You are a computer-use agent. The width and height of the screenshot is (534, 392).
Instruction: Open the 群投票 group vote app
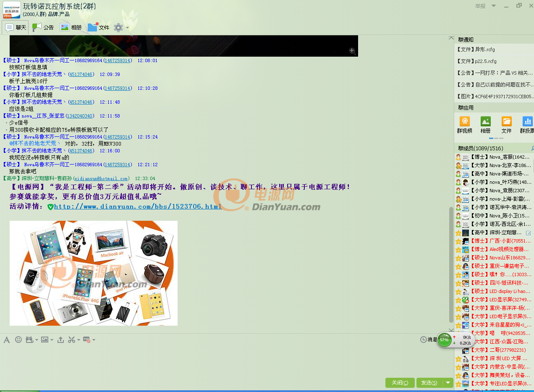coord(527,125)
